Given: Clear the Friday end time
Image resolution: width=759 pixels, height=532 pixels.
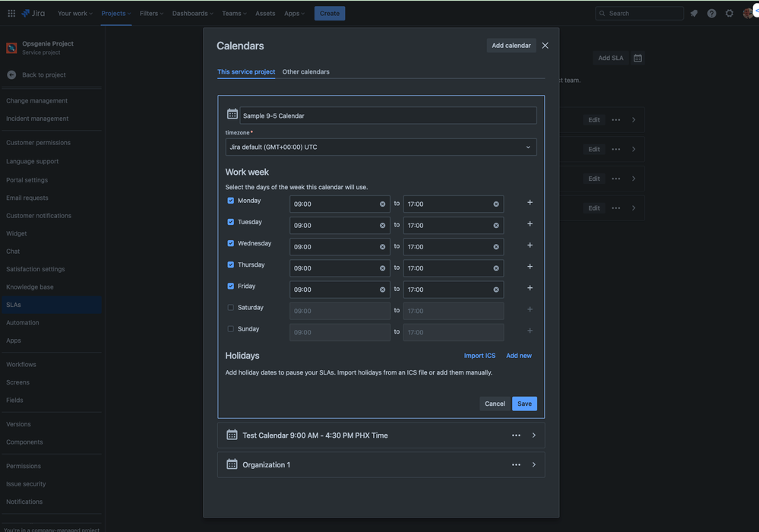Looking at the screenshot, I should pyautogui.click(x=496, y=290).
